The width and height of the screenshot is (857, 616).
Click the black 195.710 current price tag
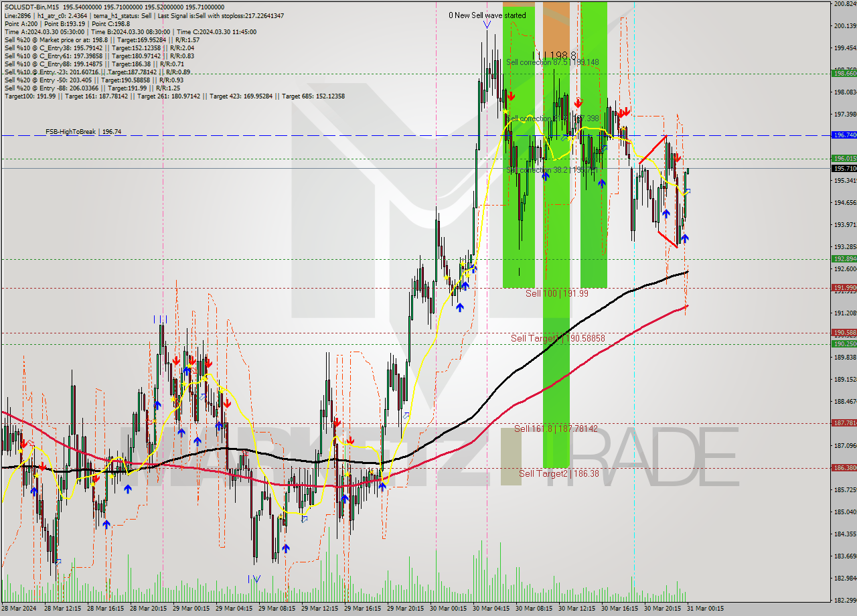click(844, 168)
